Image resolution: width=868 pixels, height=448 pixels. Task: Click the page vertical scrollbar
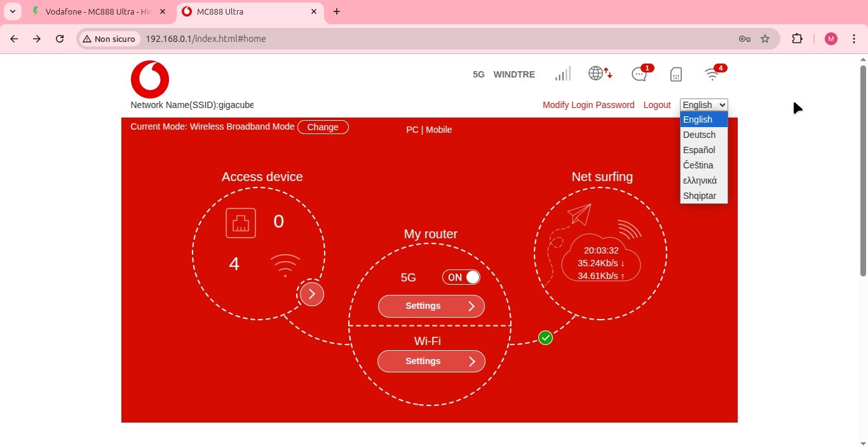point(863,170)
